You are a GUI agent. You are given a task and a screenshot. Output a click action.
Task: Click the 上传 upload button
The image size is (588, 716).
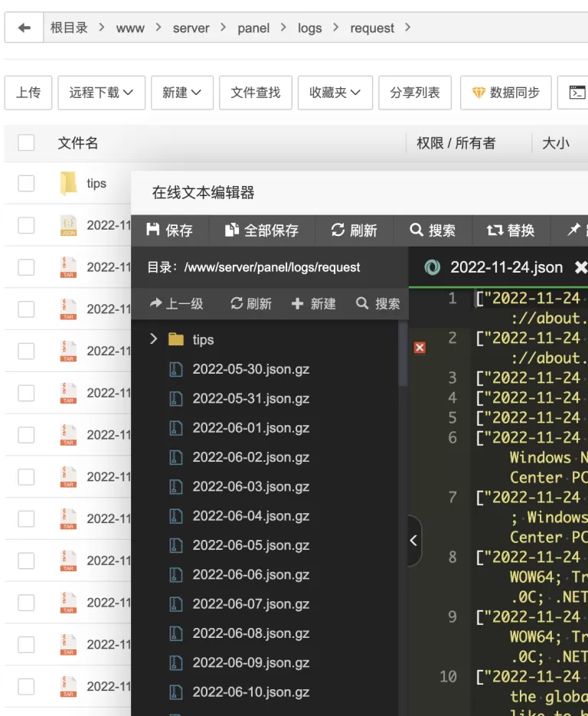tap(28, 93)
